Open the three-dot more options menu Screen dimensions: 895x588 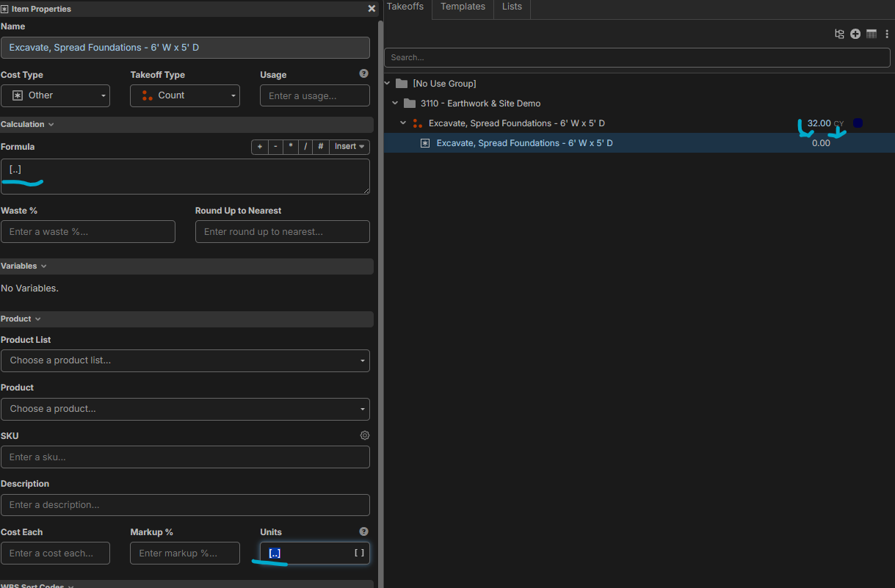887,34
